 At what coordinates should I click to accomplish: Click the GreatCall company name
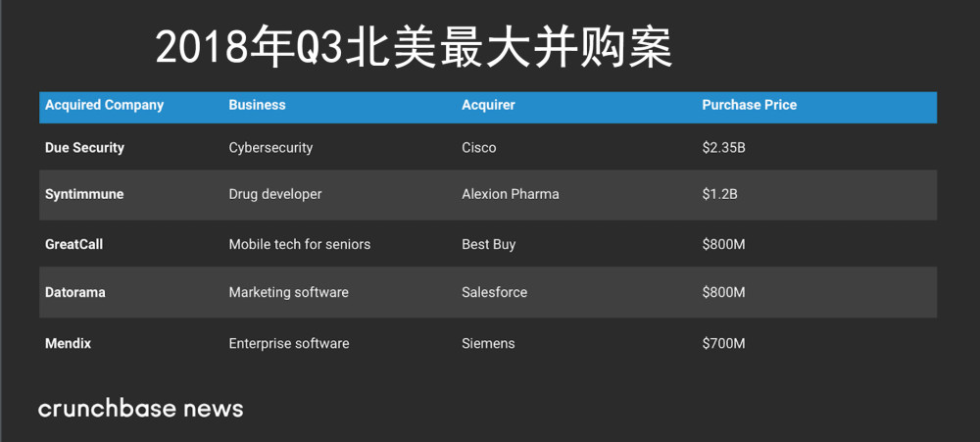click(x=73, y=244)
